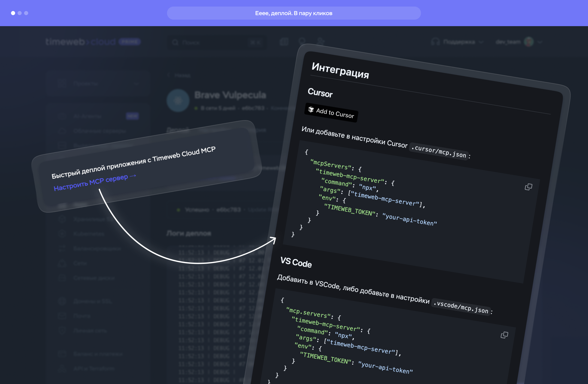This screenshot has height=384, width=588.
Task: Copy the VS Code mcp.json code block
Action: pyautogui.click(x=504, y=335)
